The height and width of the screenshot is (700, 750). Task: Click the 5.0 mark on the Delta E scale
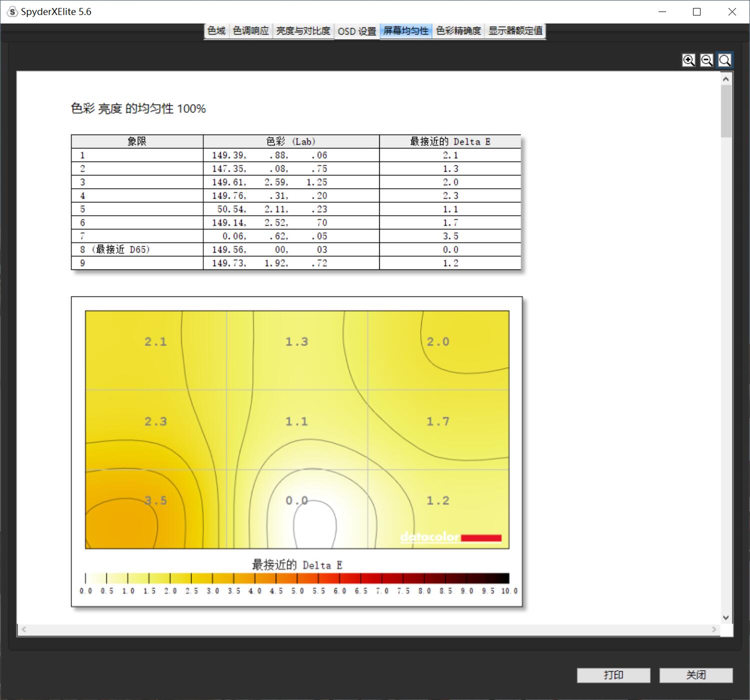(297, 591)
